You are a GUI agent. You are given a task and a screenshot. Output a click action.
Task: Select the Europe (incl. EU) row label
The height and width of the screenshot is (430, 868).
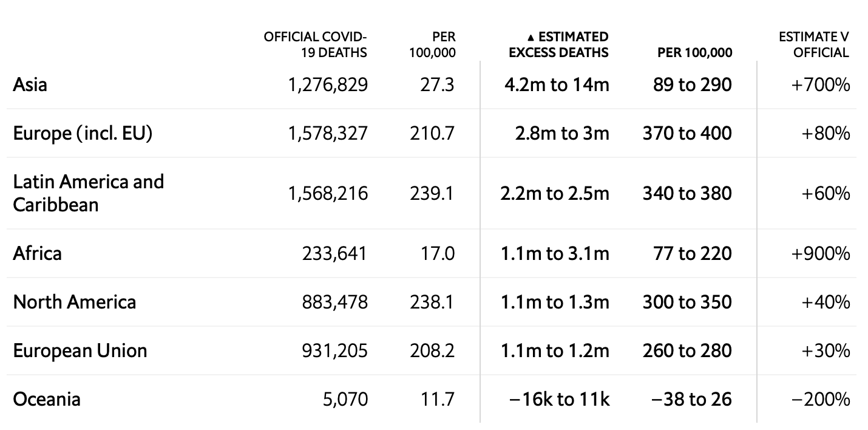(x=83, y=133)
